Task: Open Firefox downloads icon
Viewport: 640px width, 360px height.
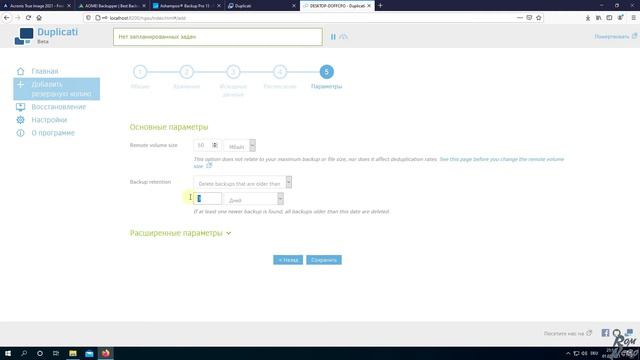Action: (x=588, y=18)
